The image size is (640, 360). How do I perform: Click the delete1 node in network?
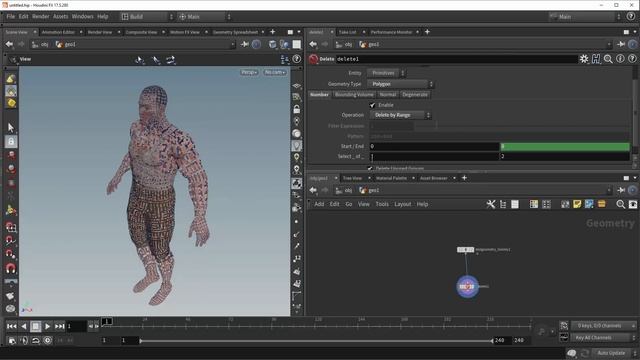tap(467, 287)
